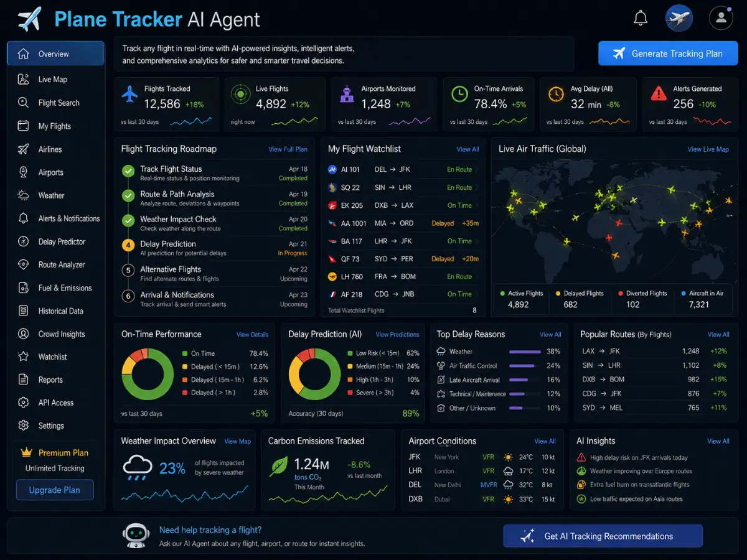Click the Upgrade Plan button

click(x=55, y=490)
